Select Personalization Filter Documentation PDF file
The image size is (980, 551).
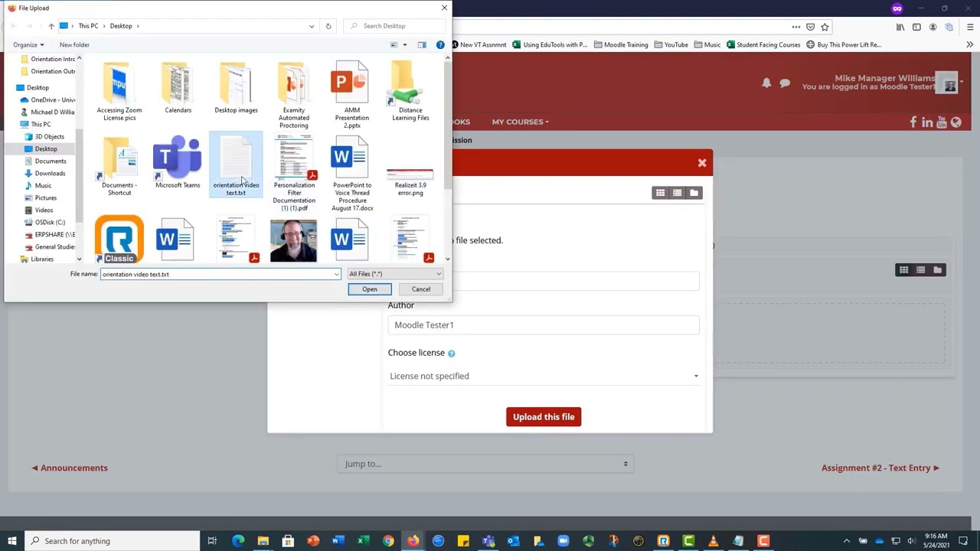tap(294, 174)
